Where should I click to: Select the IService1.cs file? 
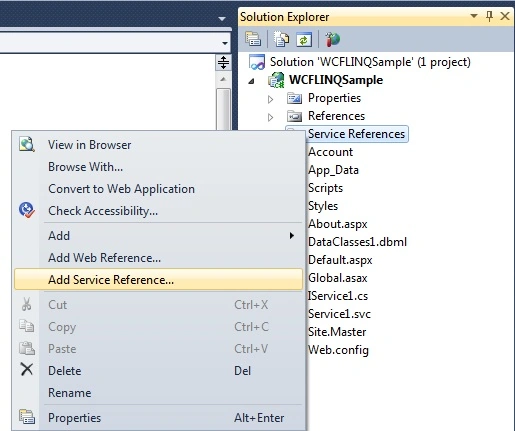[338, 296]
